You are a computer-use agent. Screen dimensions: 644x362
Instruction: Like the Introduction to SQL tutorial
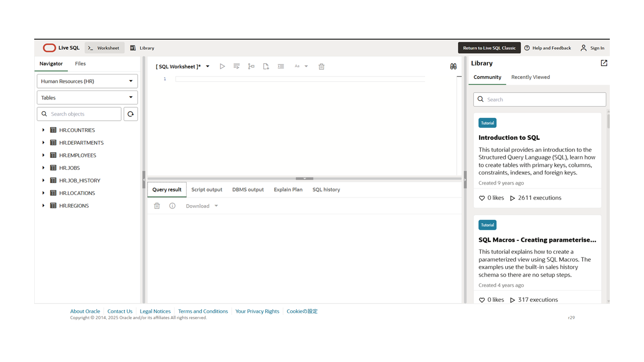click(x=482, y=198)
